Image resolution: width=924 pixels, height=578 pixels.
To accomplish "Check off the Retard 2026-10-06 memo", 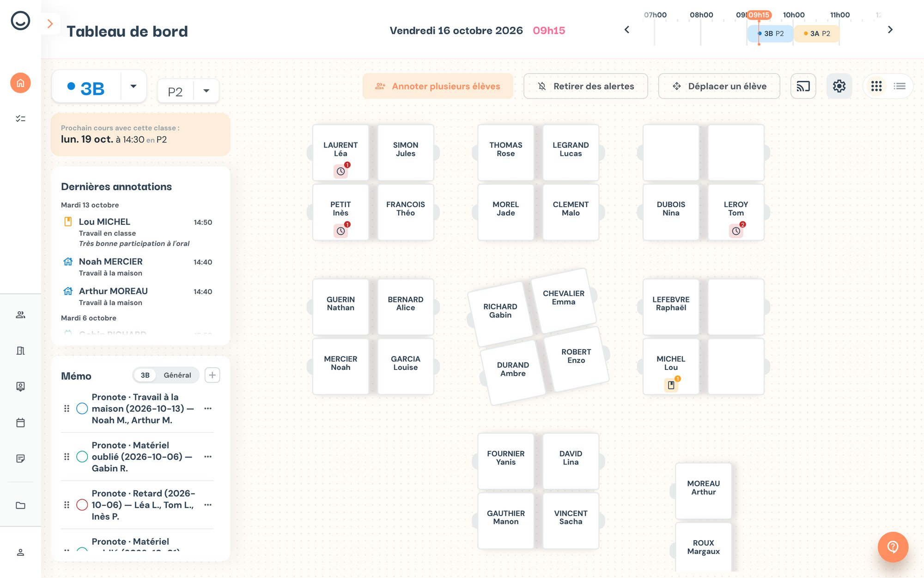I will [82, 505].
